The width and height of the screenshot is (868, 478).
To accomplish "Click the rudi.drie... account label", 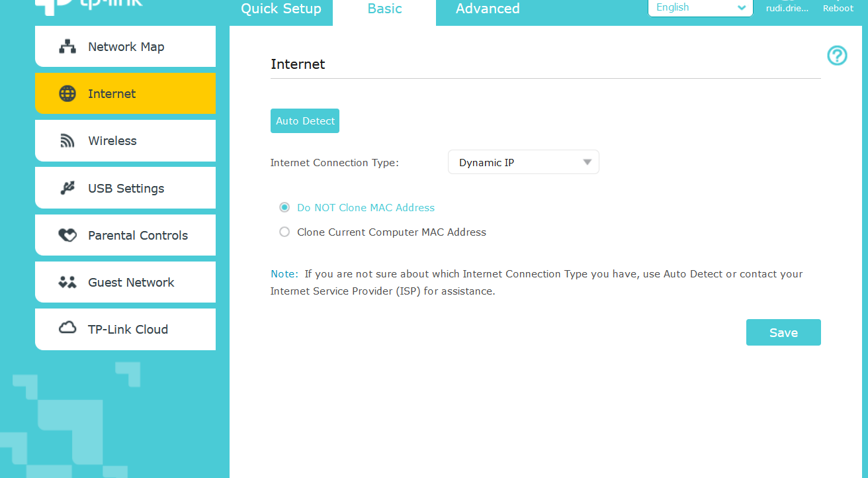I will click(787, 8).
